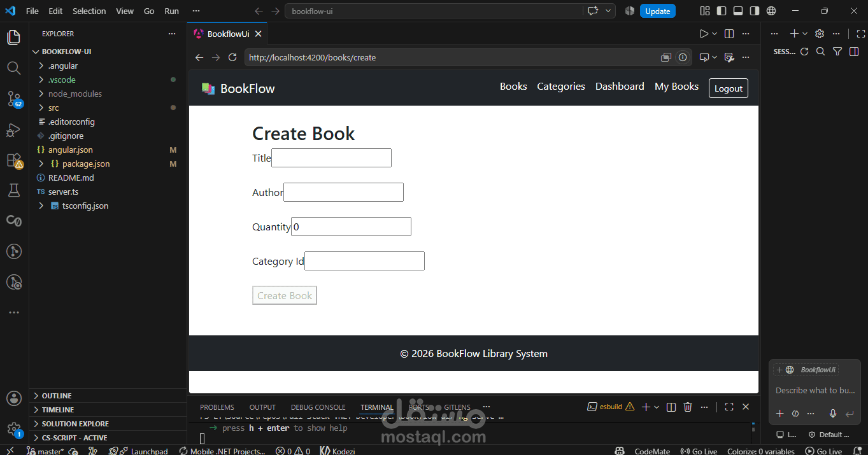The width and height of the screenshot is (868, 455).
Task: Refresh the sessions list
Action: coord(804,52)
